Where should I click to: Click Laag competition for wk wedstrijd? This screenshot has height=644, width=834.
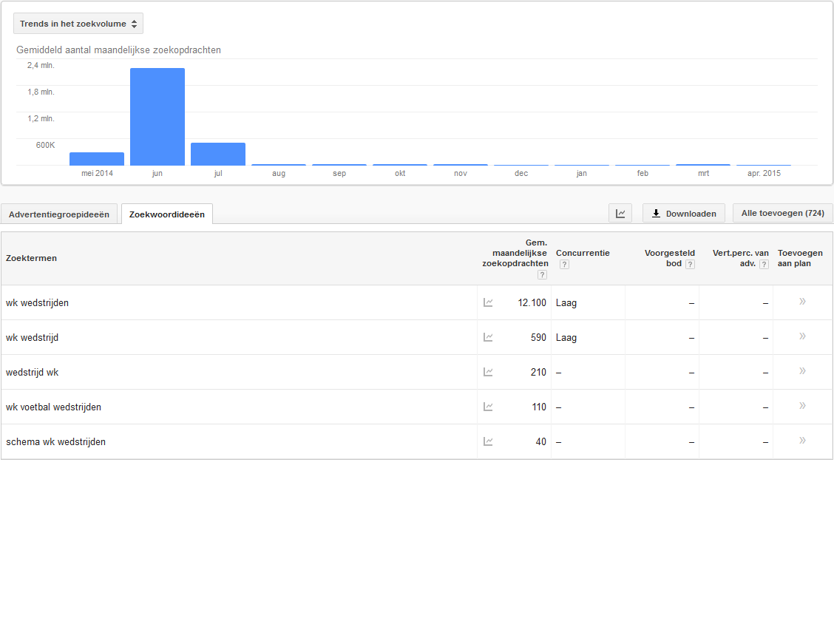point(566,338)
